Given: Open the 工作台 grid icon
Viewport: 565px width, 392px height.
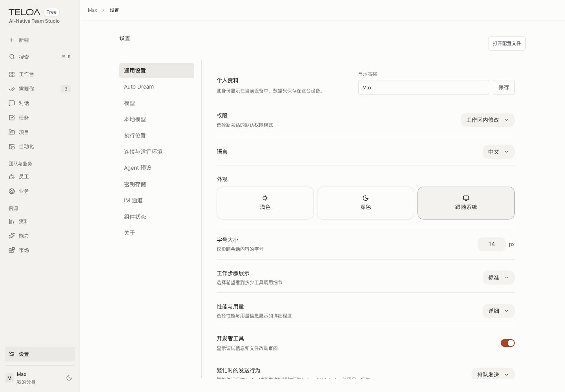Looking at the screenshot, I should 12,74.
